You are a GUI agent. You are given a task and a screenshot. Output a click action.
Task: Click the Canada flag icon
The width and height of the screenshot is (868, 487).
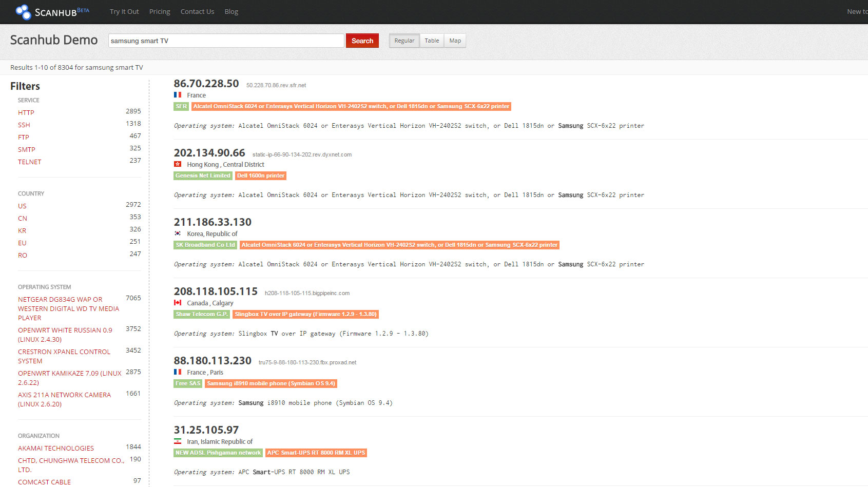(178, 303)
